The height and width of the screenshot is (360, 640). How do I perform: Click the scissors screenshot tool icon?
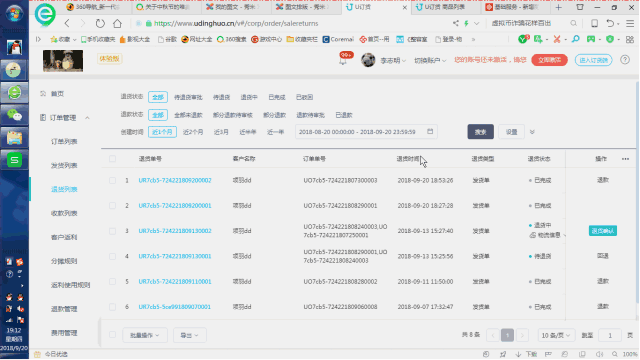tap(557, 39)
